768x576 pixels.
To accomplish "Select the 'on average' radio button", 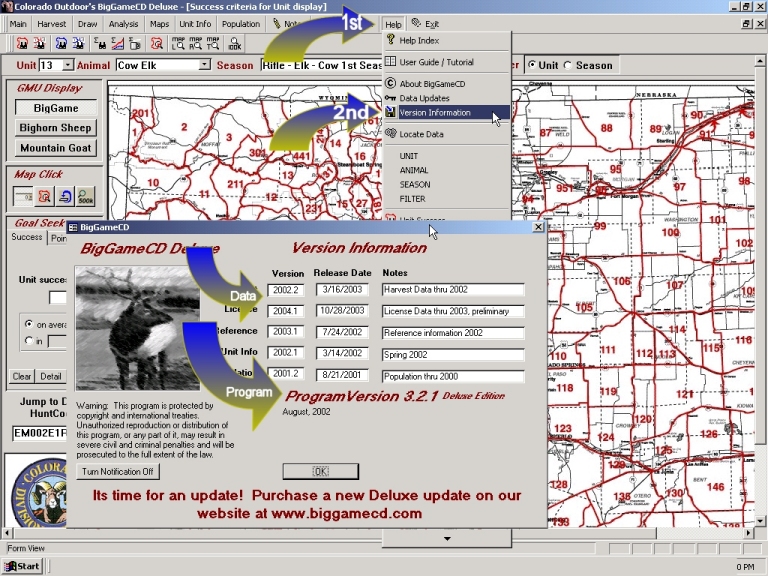I will tap(29, 324).
